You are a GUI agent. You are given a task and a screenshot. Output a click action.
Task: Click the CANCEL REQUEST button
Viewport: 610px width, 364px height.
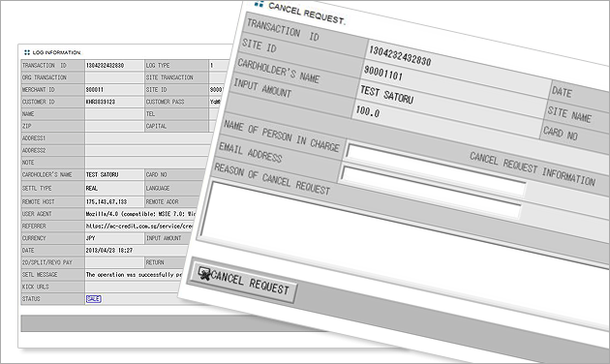244,281
